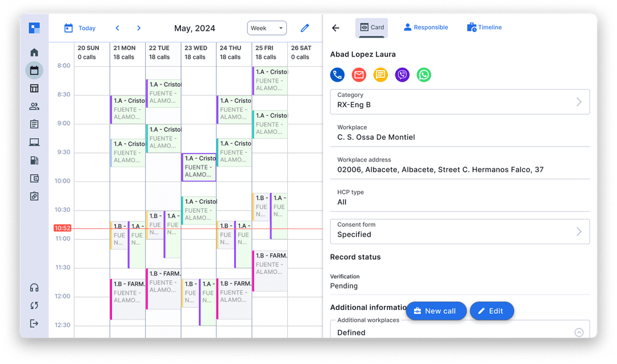617x364 pixels.
Task: Open Monday 8:30 1.A Cristo event
Action: coord(128,110)
